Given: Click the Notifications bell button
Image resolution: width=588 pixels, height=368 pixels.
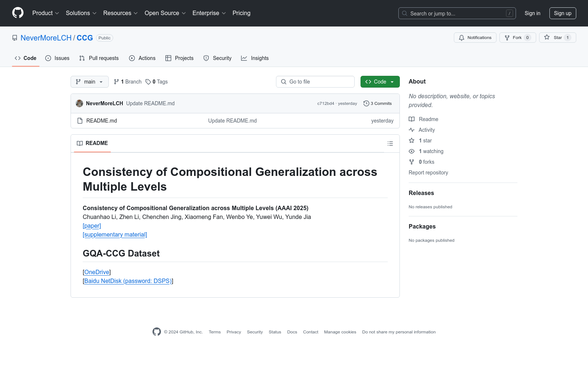Looking at the screenshot, I should (475, 38).
